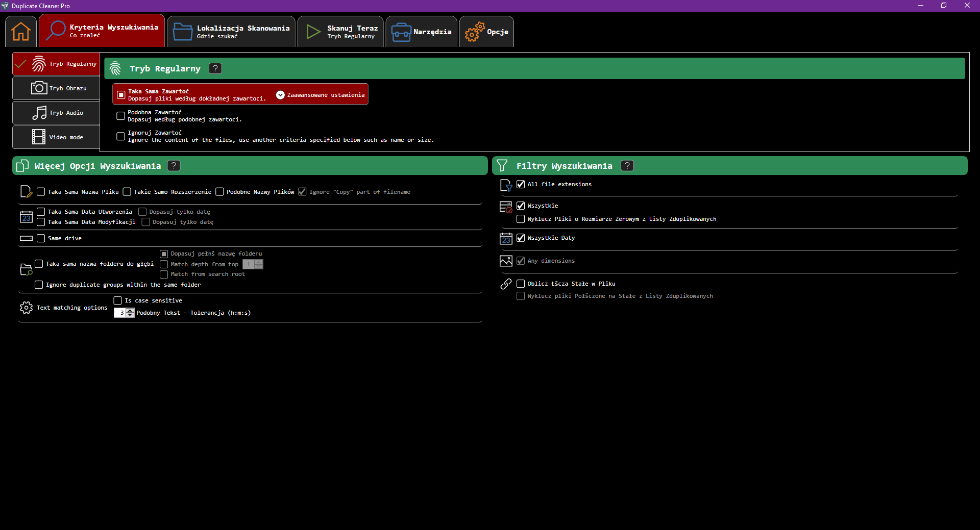Toggle Match from search root

click(164, 274)
